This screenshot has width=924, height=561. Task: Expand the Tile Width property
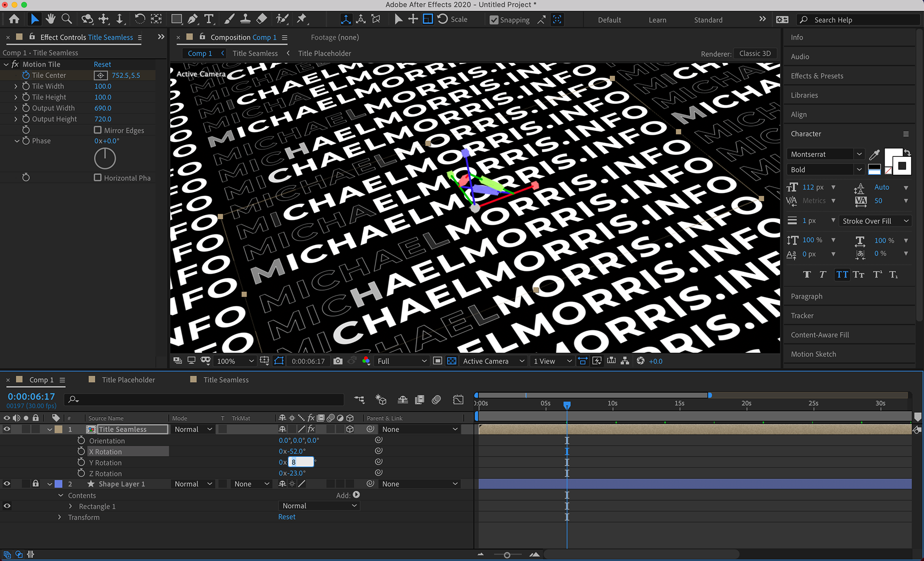[16, 86]
